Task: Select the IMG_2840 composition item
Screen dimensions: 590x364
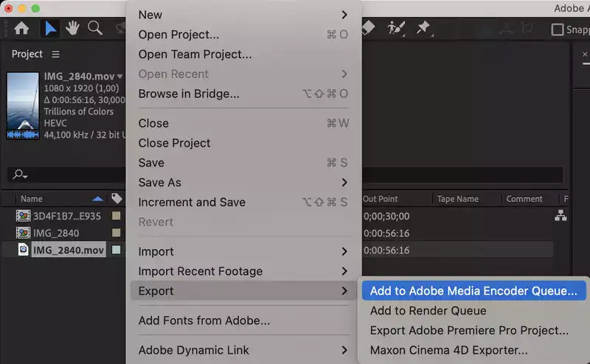Action: pyautogui.click(x=56, y=233)
